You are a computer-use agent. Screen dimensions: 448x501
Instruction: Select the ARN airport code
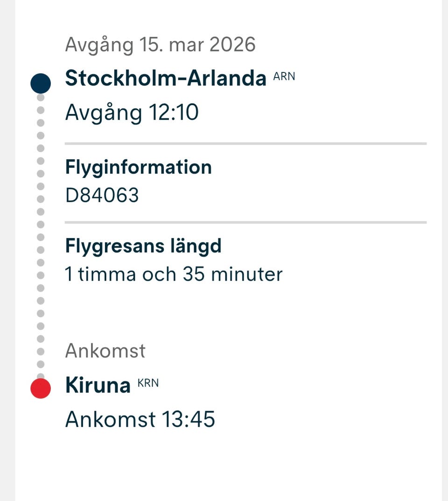(284, 77)
